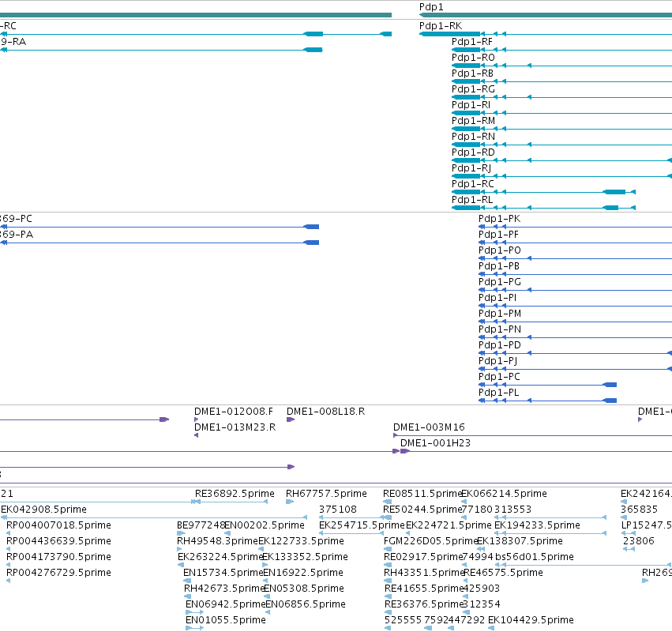
Task: Select the EK122733.5prime label
Action: pyautogui.click(x=302, y=541)
